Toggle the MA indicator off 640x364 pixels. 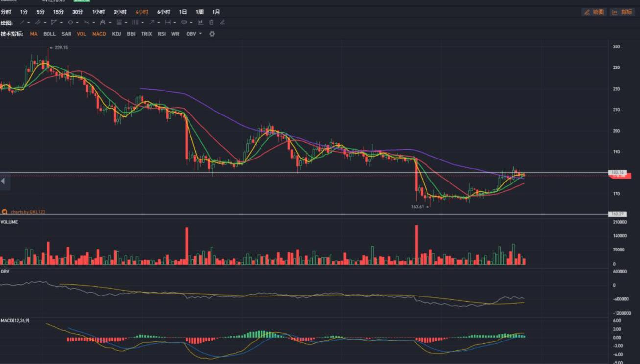click(33, 34)
